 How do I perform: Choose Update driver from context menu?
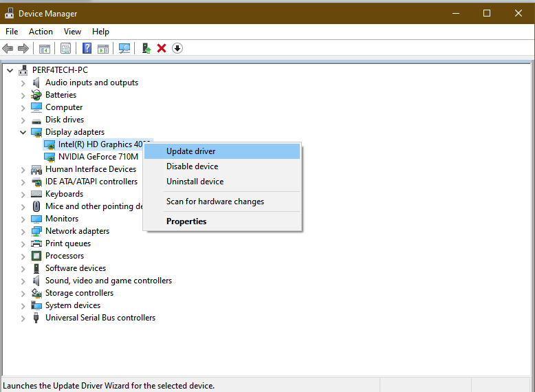point(222,151)
